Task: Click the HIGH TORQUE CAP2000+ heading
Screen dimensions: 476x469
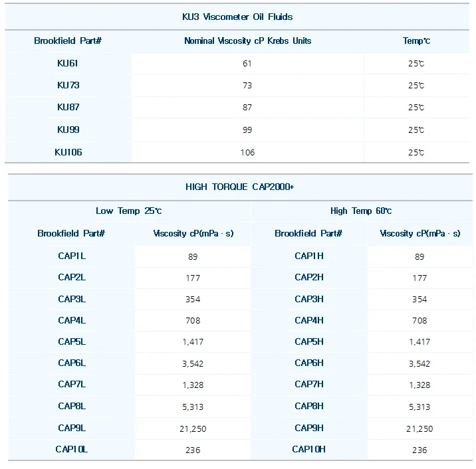Action: point(239,187)
